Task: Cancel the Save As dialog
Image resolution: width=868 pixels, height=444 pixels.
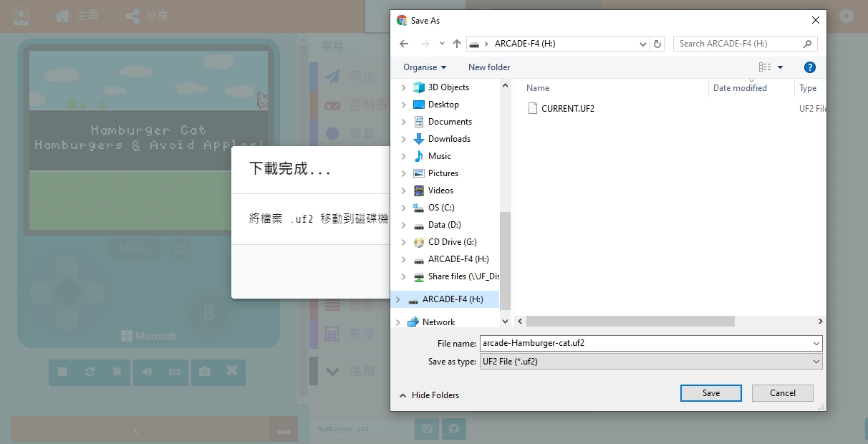Action: coord(782,392)
